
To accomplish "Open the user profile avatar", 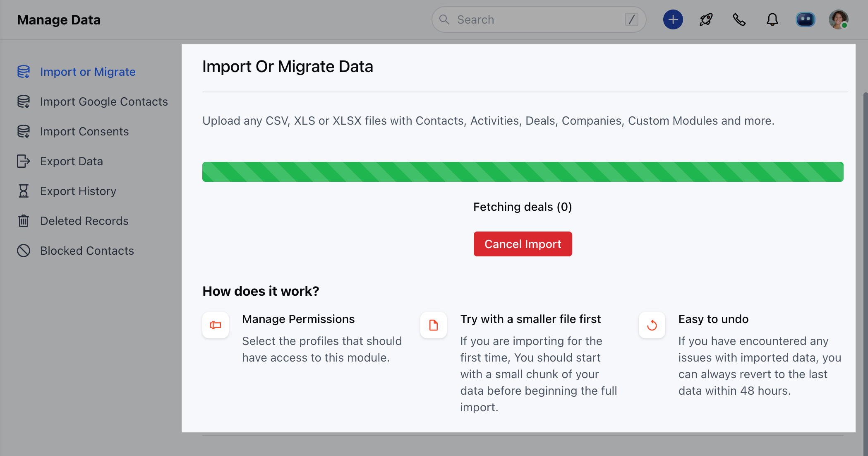I will click(x=838, y=19).
